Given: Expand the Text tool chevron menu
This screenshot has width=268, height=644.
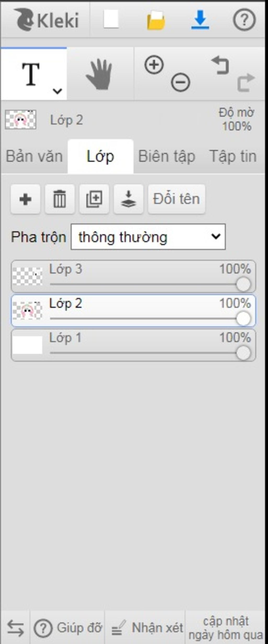Looking at the screenshot, I should [x=57, y=91].
